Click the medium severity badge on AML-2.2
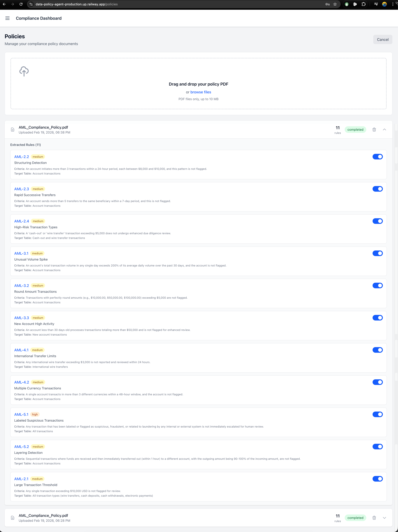The height and width of the screenshot is (532, 398). click(38, 157)
